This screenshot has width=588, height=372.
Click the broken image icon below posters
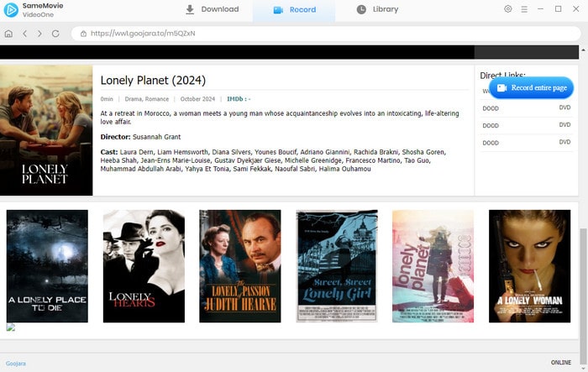coord(11,327)
